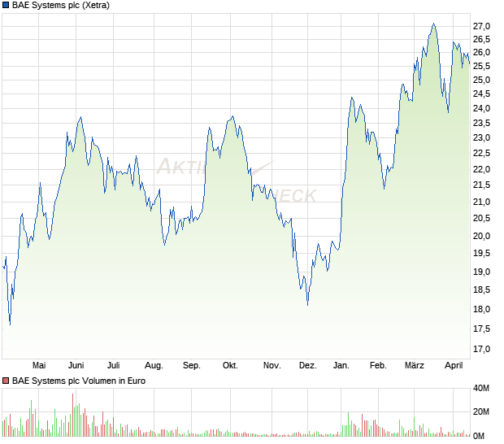
Task: Click the 25,5 price axis value
Action: 481,67
